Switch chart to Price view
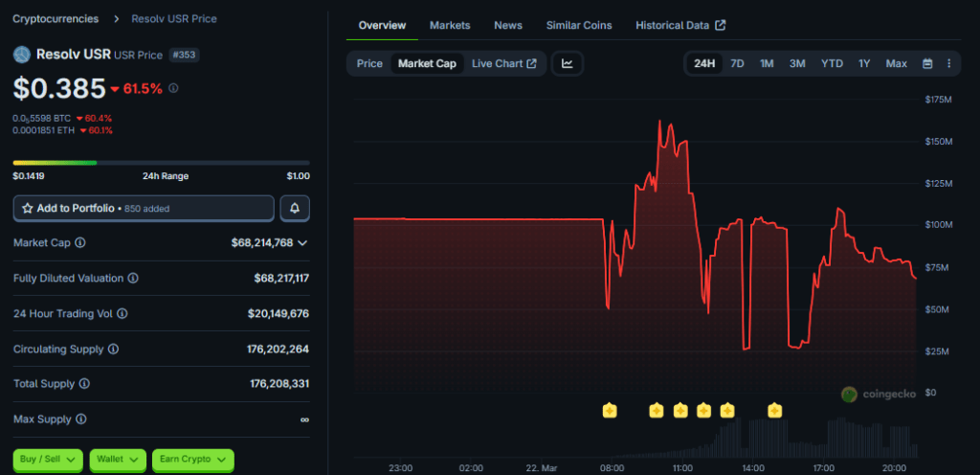This screenshot has width=980, height=475. click(369, 64)
